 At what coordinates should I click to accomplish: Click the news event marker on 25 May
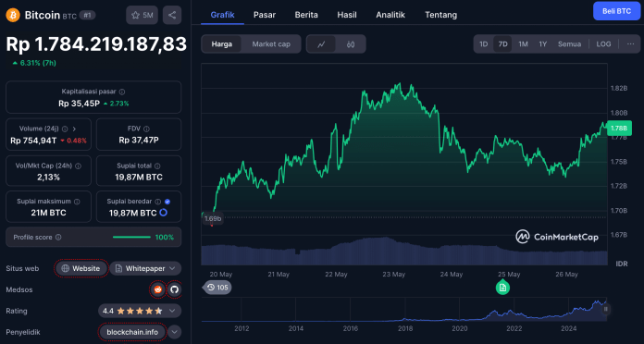tap(502, 288)
